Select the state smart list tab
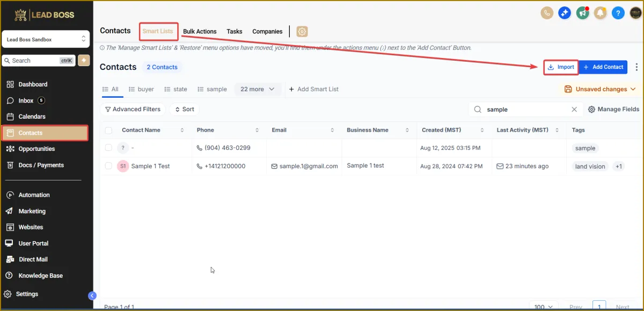The width and height of the screenshot is (644, 311). coord(175,89)
